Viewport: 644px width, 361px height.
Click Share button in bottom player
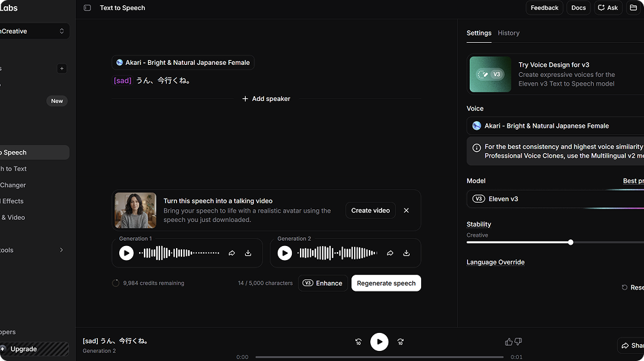[x=631, y=346]
